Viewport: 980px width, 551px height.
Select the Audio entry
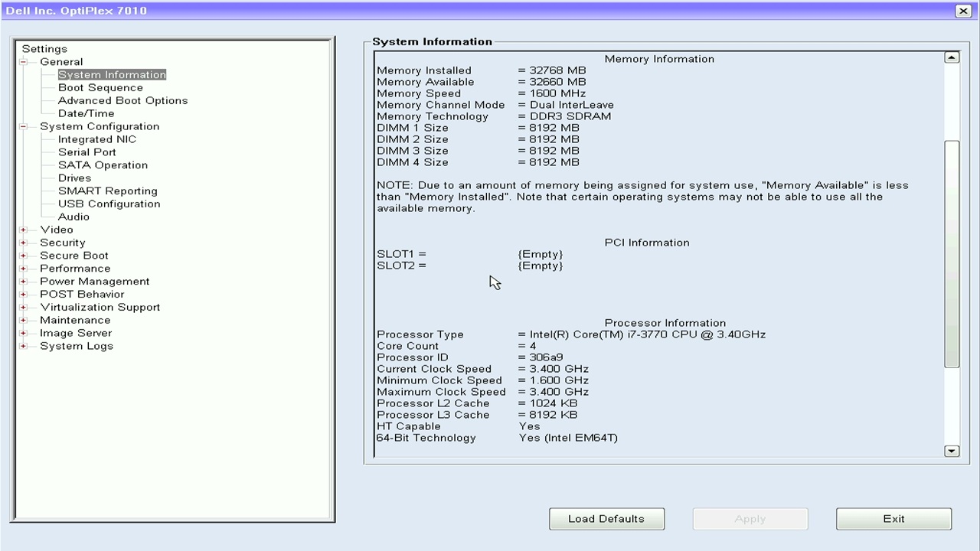click(x=73, y=217)
